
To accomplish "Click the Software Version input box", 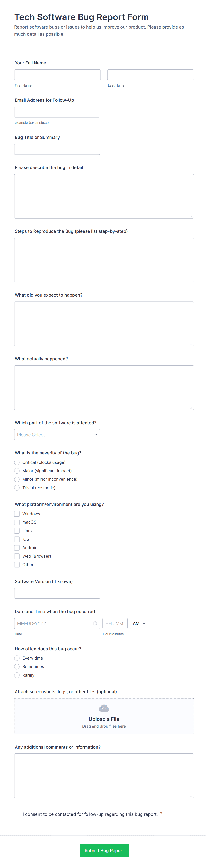I will 57,593.
